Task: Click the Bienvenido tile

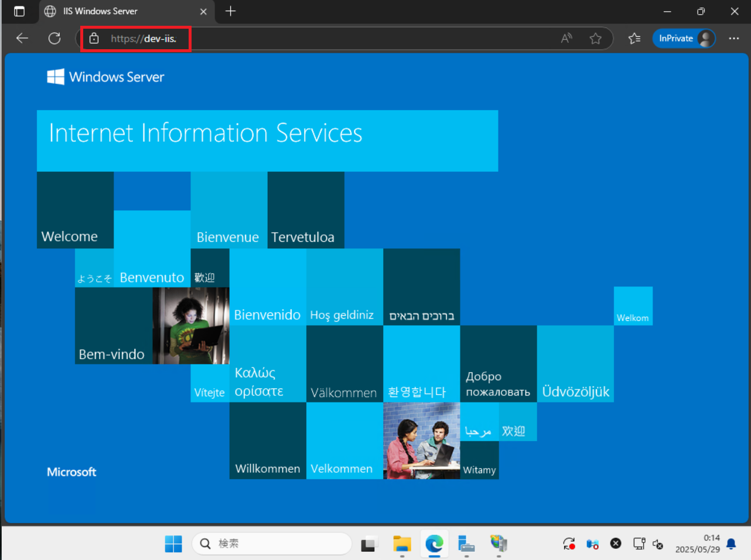Action: [268, 286]
